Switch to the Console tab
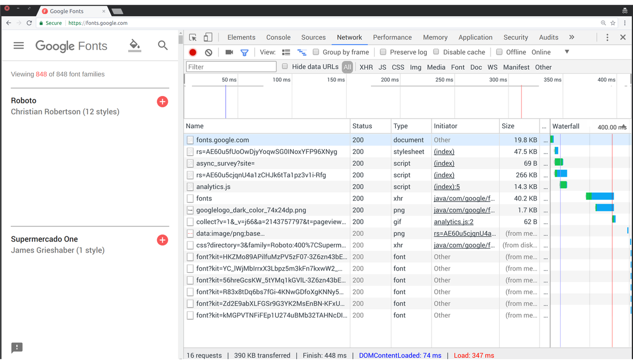 pyautogui.click(x=279, y=37)
